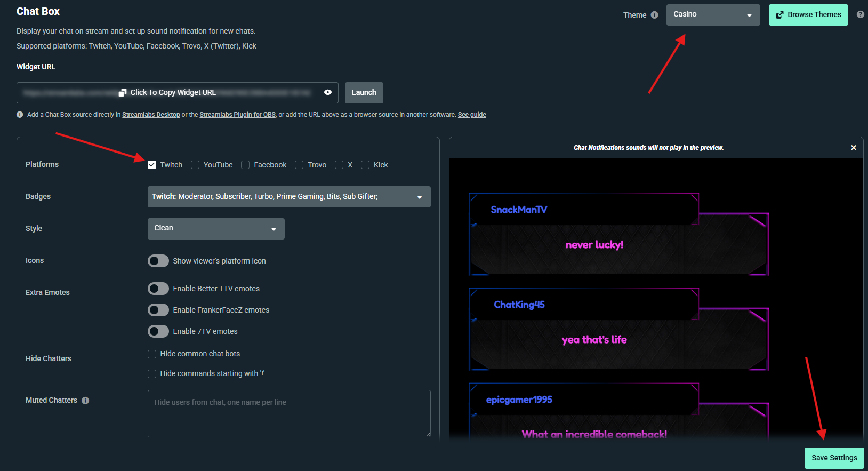Click the Theme info icon
The image size is (868, 471).
click(654, 15)
